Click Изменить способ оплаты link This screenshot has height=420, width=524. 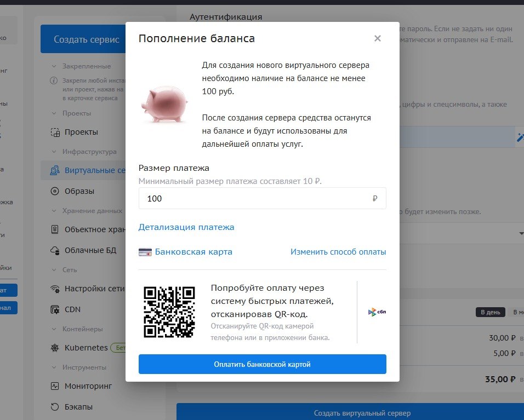338,252
